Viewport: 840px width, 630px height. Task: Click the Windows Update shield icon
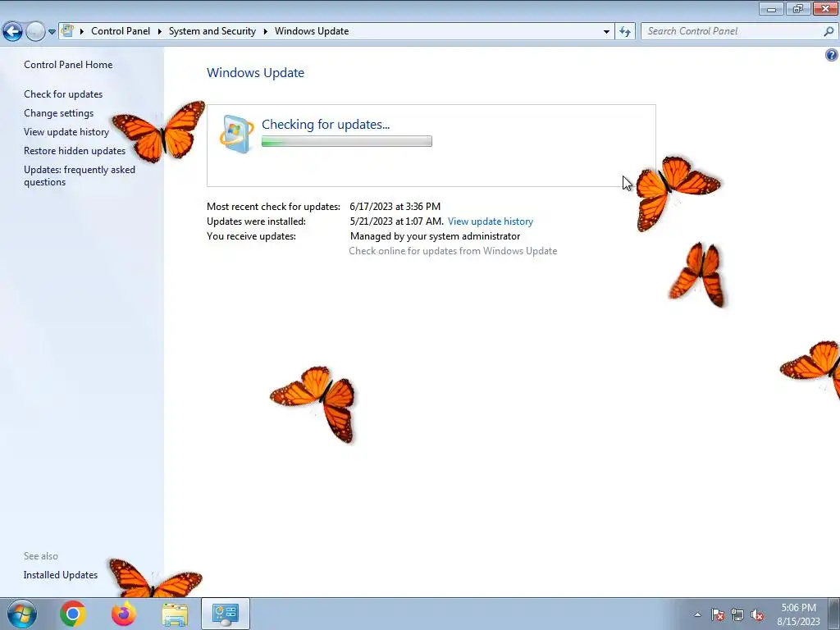[237, 134]
